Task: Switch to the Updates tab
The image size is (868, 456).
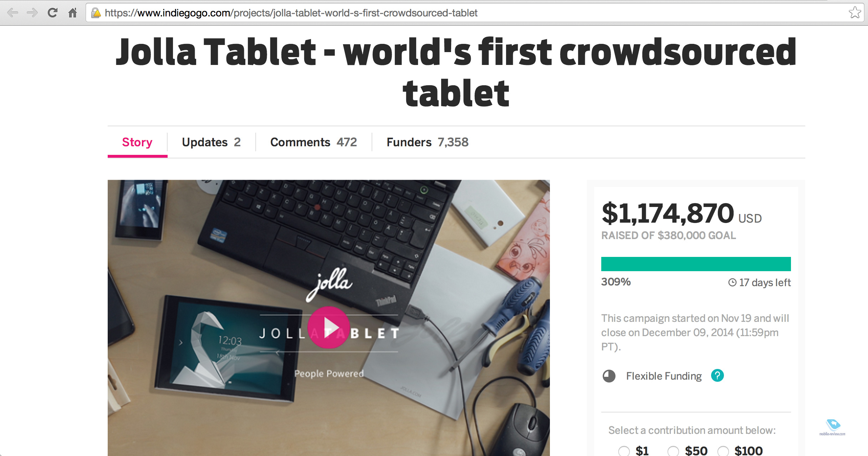Action: [211, 142]
